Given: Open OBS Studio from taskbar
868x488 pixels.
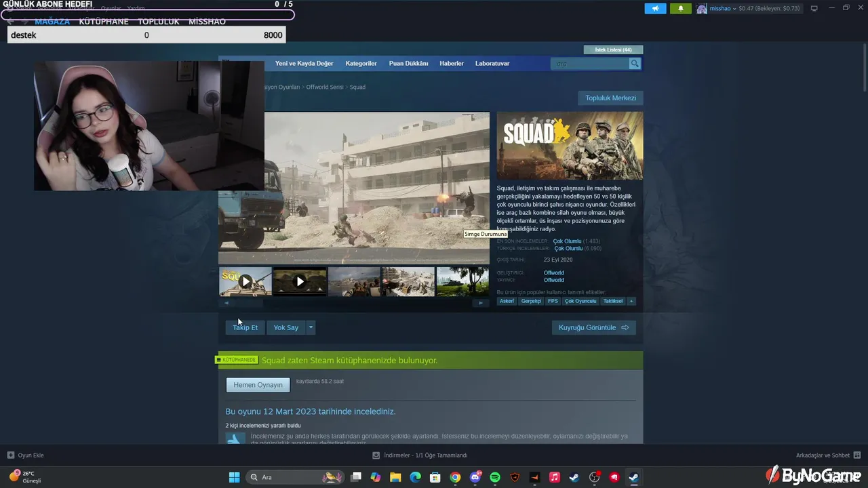Looking at the screenshot, I should pyautogui.click(x=595, y=477).
